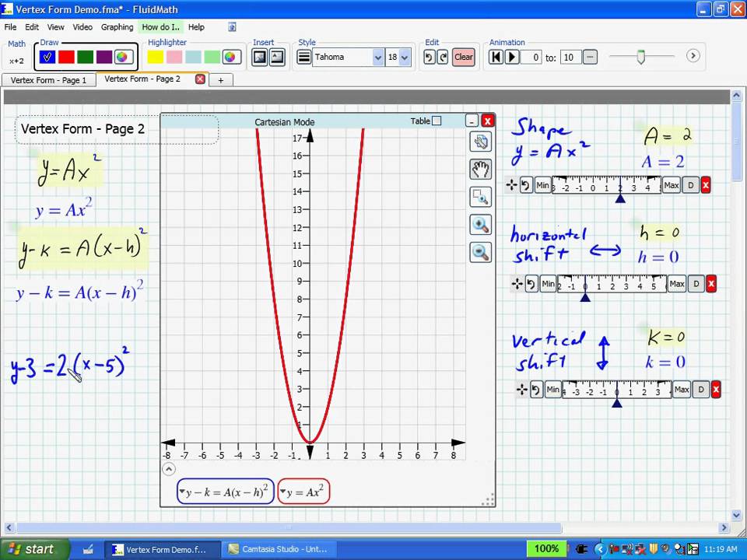Click Max on the k slider

coord(682,390)
